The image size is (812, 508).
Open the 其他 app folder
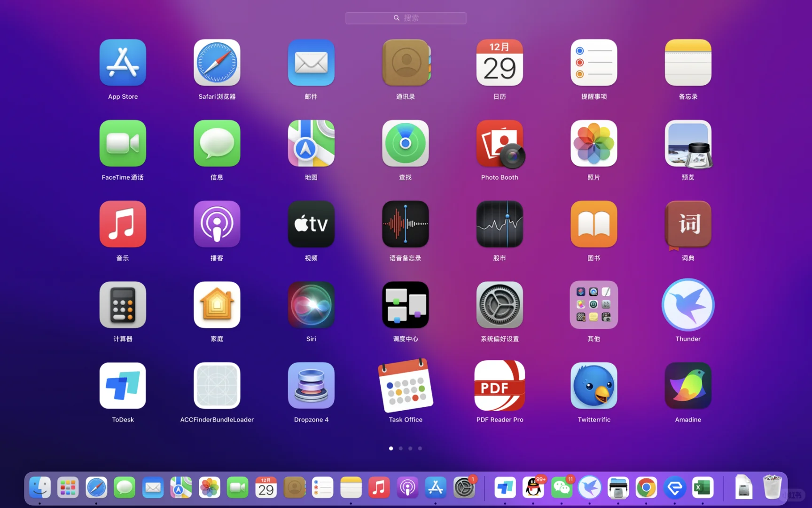click(x=593, y=305)
